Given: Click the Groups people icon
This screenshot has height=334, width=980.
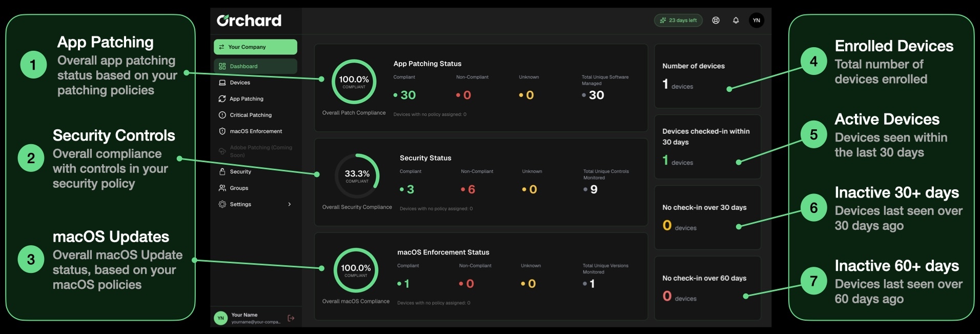Looking at the screenshot, I should 222,188.
